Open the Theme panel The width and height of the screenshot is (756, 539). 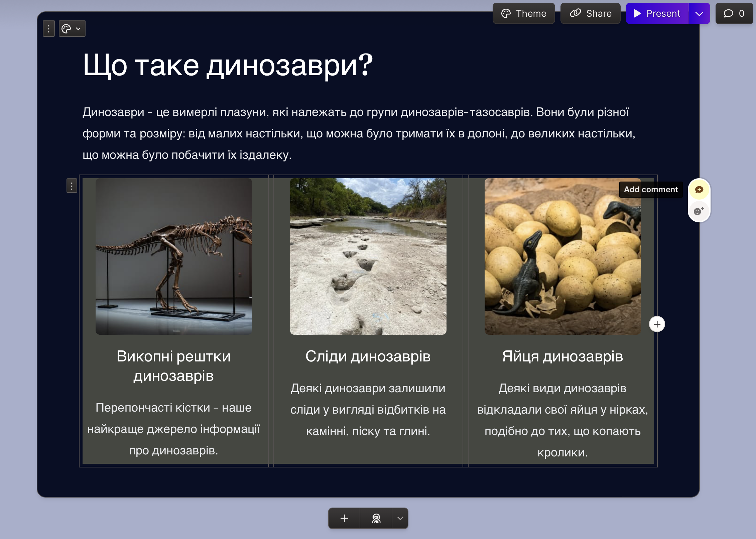(524, 13)
